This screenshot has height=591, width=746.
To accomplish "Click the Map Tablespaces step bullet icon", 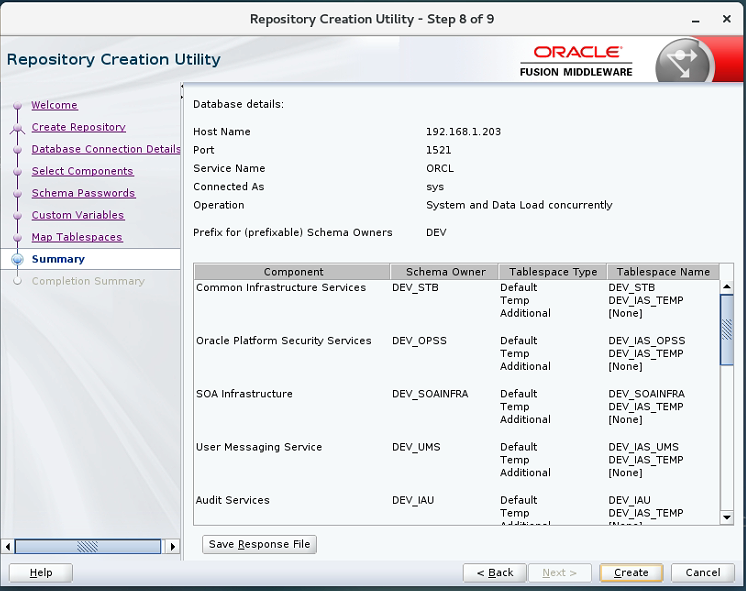I will [x=18, y=237].
